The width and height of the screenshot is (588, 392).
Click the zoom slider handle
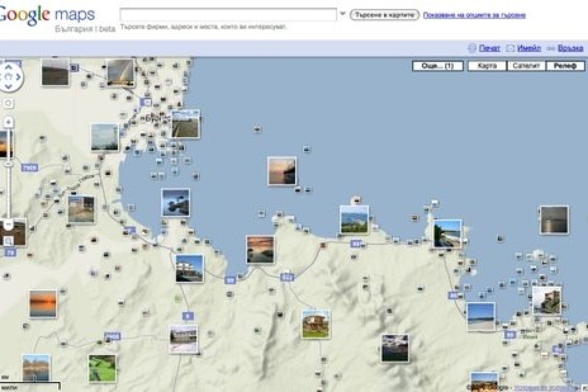point(8,164)
